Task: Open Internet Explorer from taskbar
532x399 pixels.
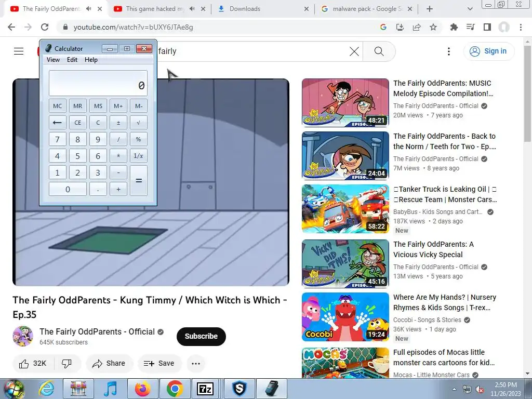Action: pos(46,389)
